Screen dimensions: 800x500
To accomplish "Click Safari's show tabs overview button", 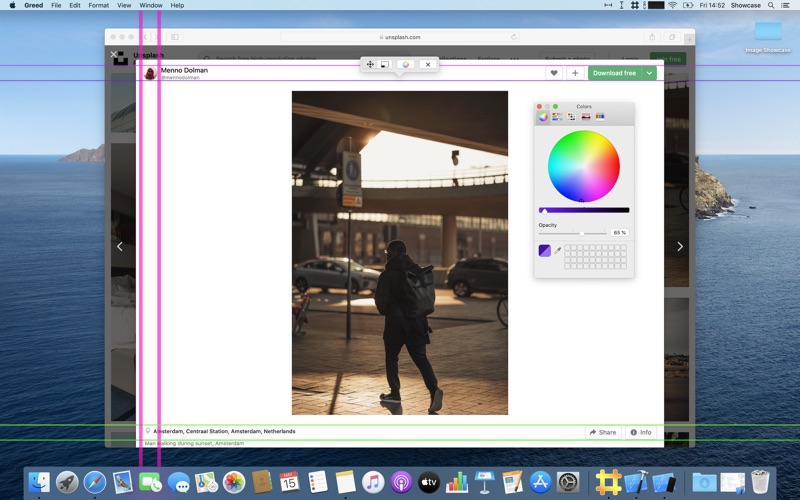I will click(x=672, y=37).
